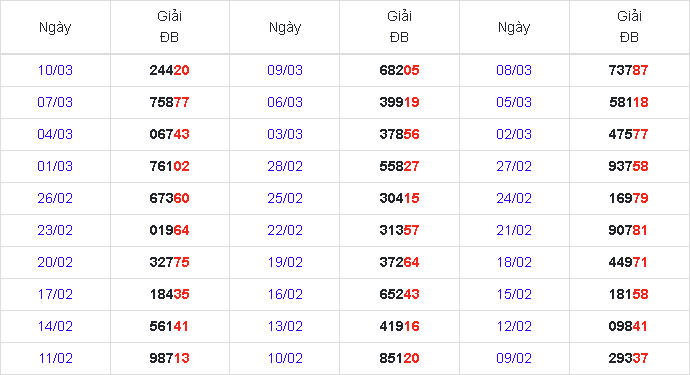Viewport: 690px width, 375px height.
Task: View the 05/03 draw date
Action: pos(514,102)
